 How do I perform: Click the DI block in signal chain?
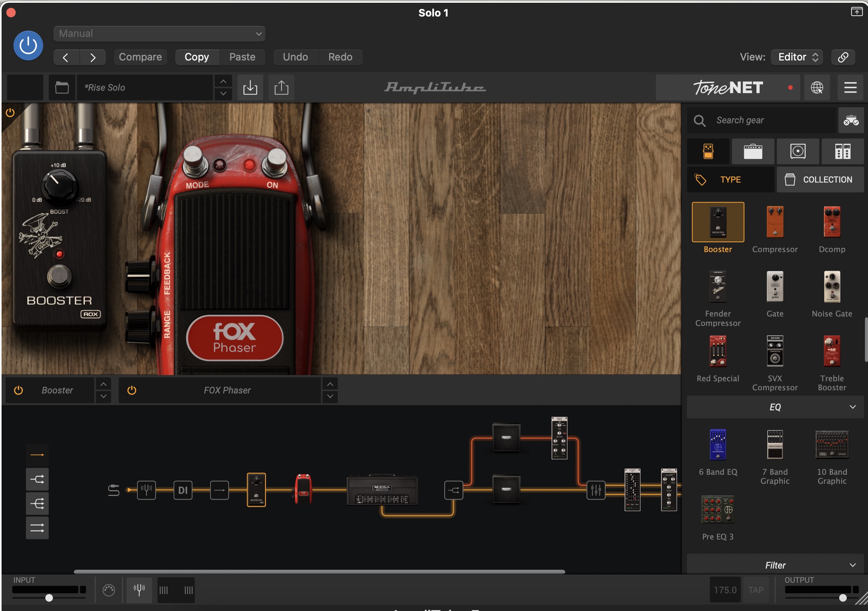point(183,490)
